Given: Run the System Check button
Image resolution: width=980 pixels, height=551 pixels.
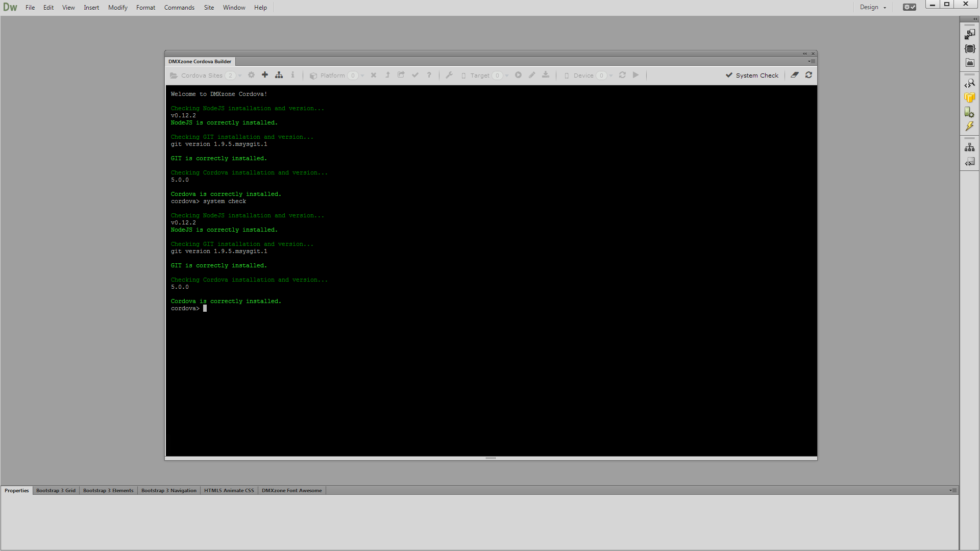Looking at the screenshot, I should pos(752,75).
